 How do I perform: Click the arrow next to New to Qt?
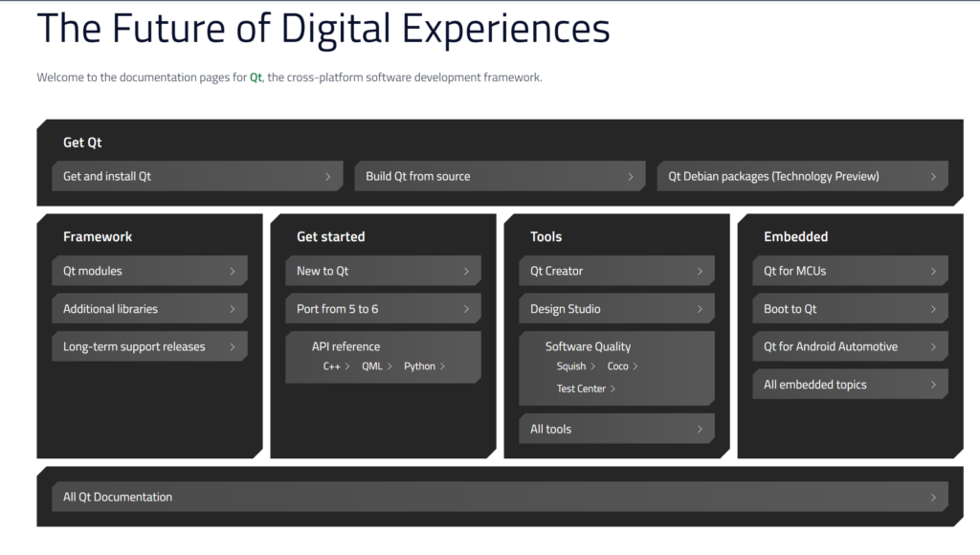(x=466, y=271)
